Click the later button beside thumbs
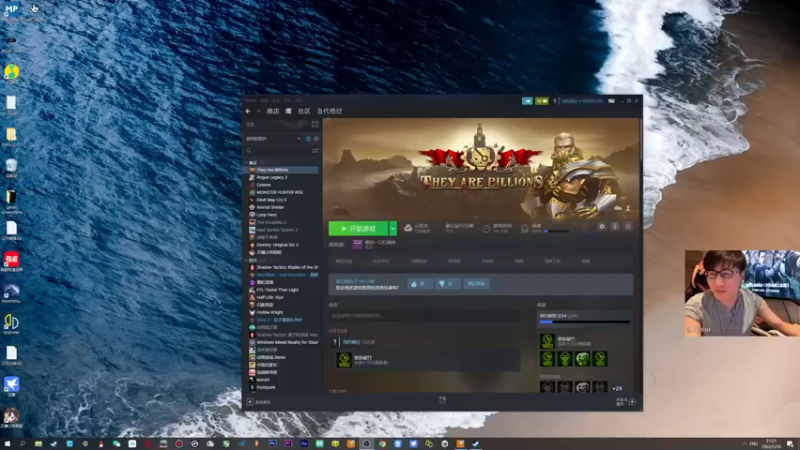The height and width of the screenshot is (450, 800). click(x=476, y=284)
